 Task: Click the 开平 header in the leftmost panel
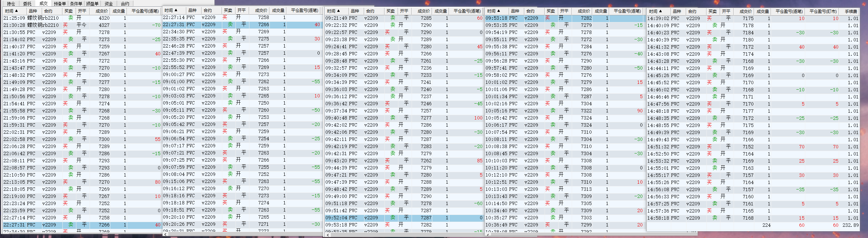[82, 11]
